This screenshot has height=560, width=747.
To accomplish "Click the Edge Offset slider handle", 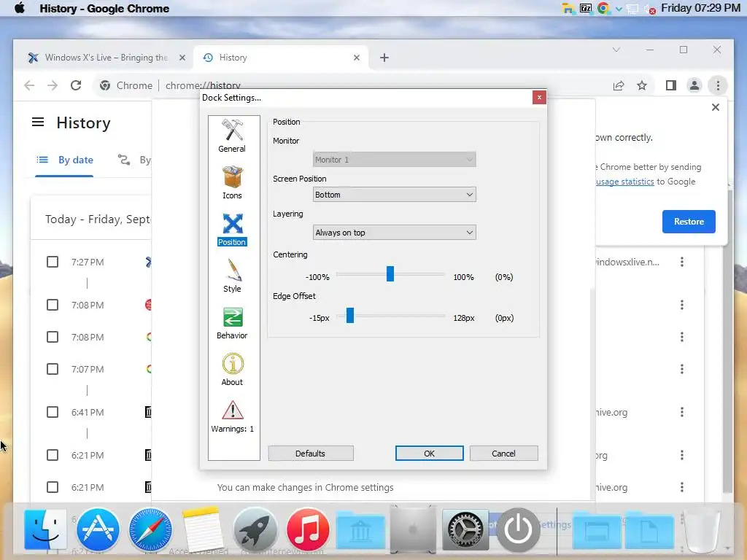I will coord(350,315).
